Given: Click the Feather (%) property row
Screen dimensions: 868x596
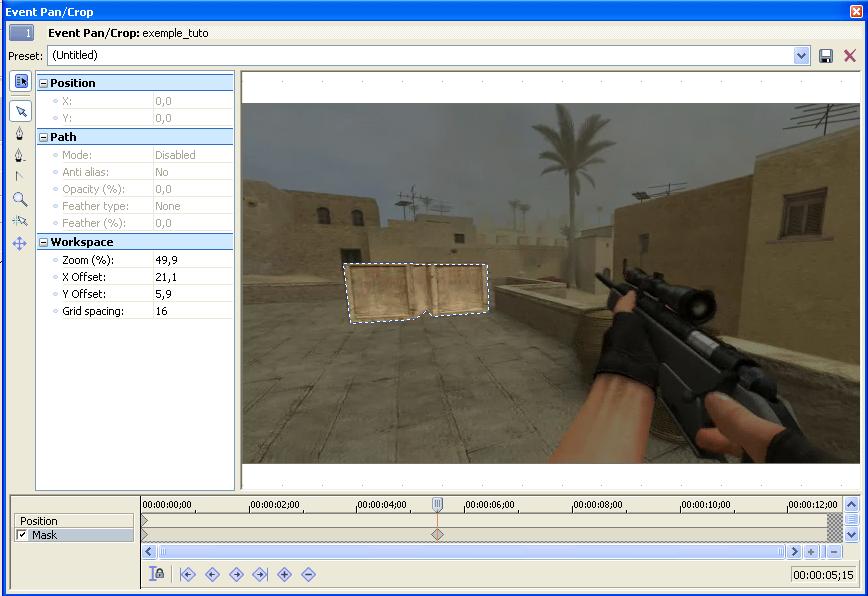Looking at the screenshot, I should pos(135,223).
